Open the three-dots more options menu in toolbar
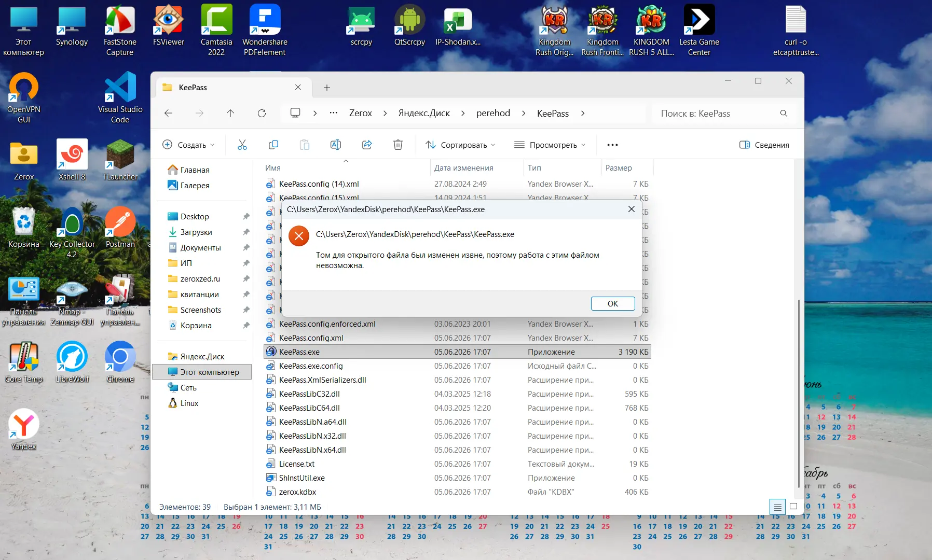The height and width of the screenshot is (560, 932). tap(612, 145)
